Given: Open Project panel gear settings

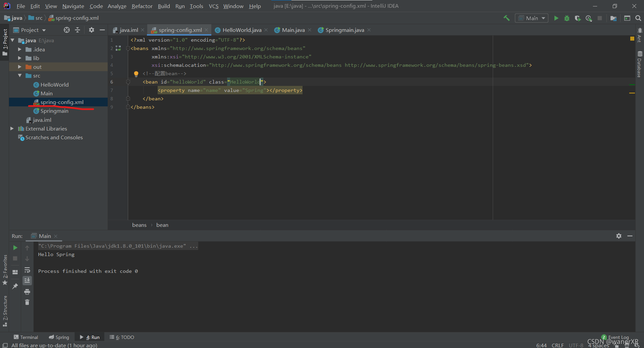Looking at the screenshot, I should coord(91,30).
